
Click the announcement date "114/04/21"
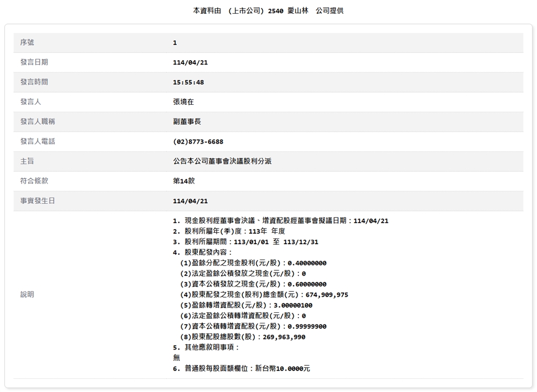(x=190, y=62)
